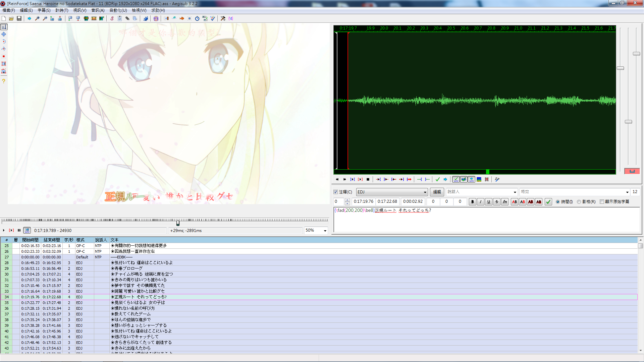
Task: Open the 視訊(V) menu
Action: click(80, 10)
